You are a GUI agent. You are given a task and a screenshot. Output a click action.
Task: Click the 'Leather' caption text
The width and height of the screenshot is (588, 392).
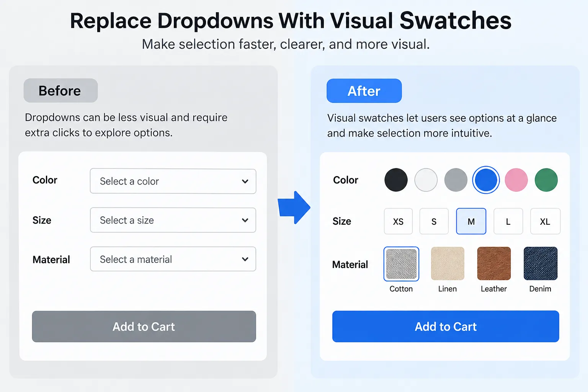point(494,289)
